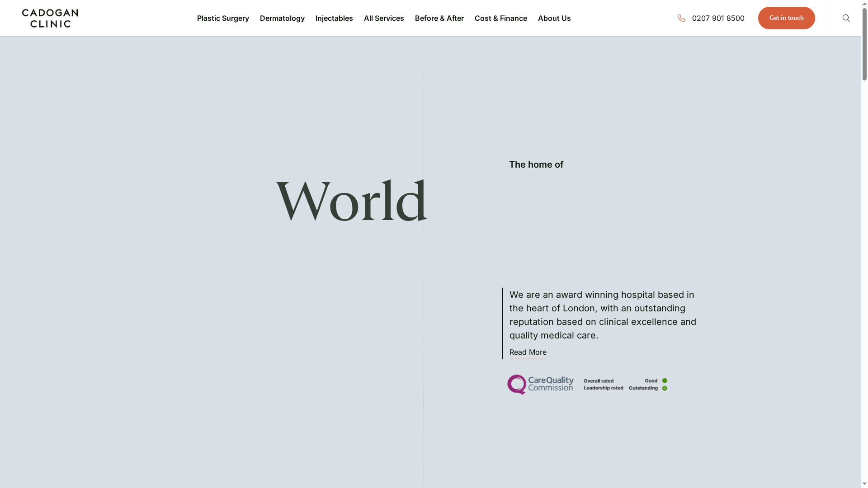Open the Read More link
868x488 pixels.
[x=528, y=352]
